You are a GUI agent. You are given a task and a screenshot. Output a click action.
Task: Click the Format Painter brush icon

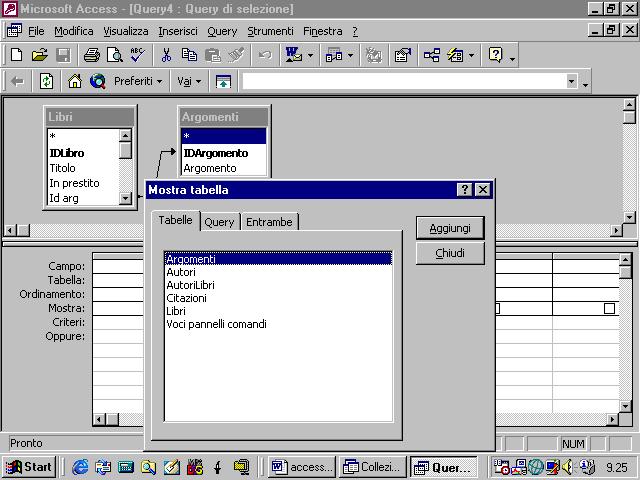tap(236, 55)
